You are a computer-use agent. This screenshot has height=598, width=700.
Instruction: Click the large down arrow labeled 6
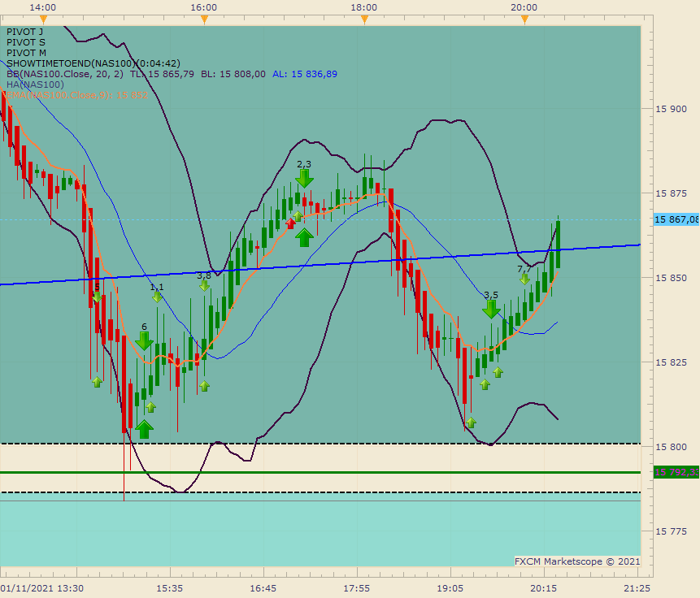(x=144, y=341)
